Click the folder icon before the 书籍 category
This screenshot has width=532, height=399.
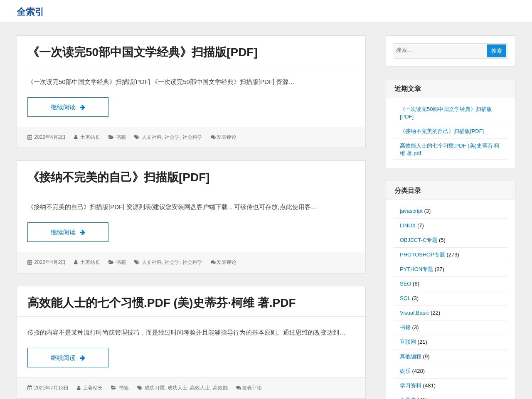[x=111, y=137]
